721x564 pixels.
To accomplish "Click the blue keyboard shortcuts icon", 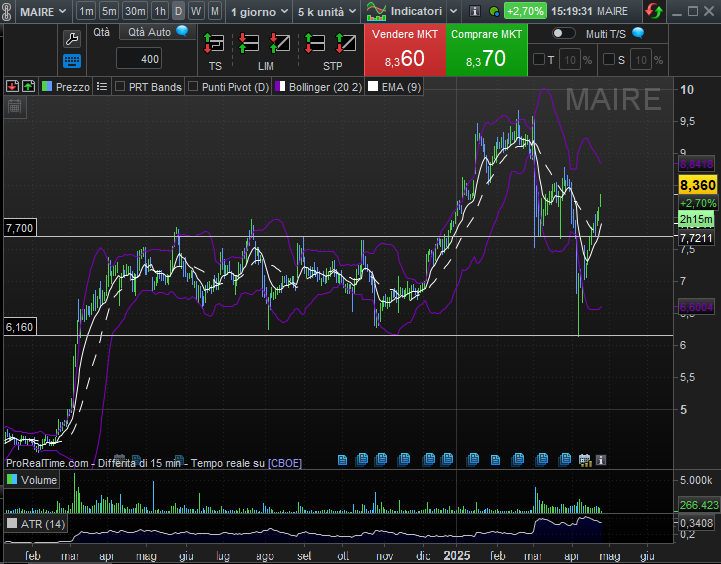I will pyautogui.click(x=72, y=61).
